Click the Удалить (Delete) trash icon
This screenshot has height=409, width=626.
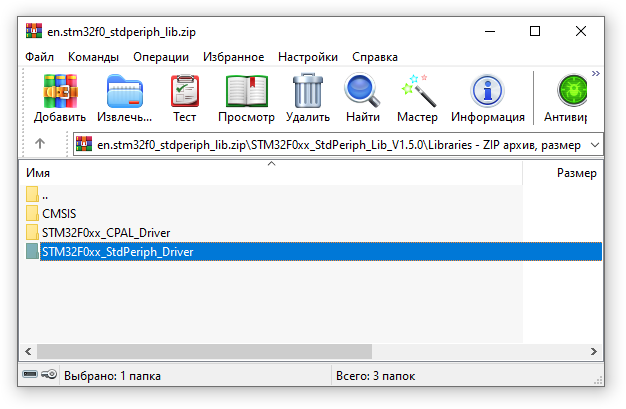pyautogui.click(x=308, y=91)
